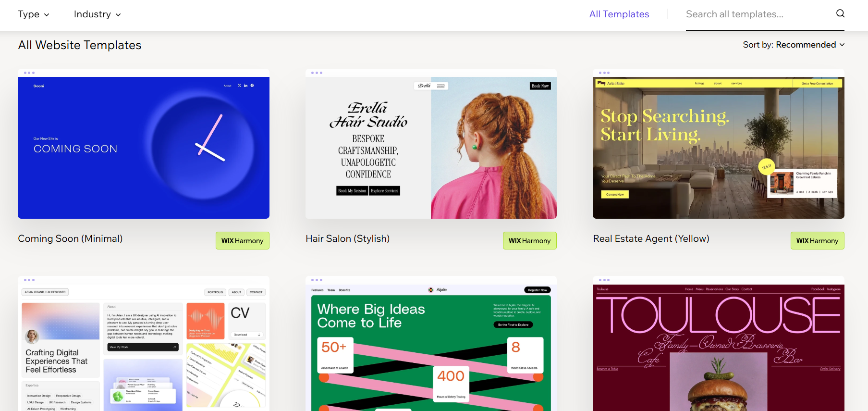Image resolution: width=868 pixels, height=411 pixels.
Task: Click the Real Estate Agent (Yellow) title
Action: 651,238
